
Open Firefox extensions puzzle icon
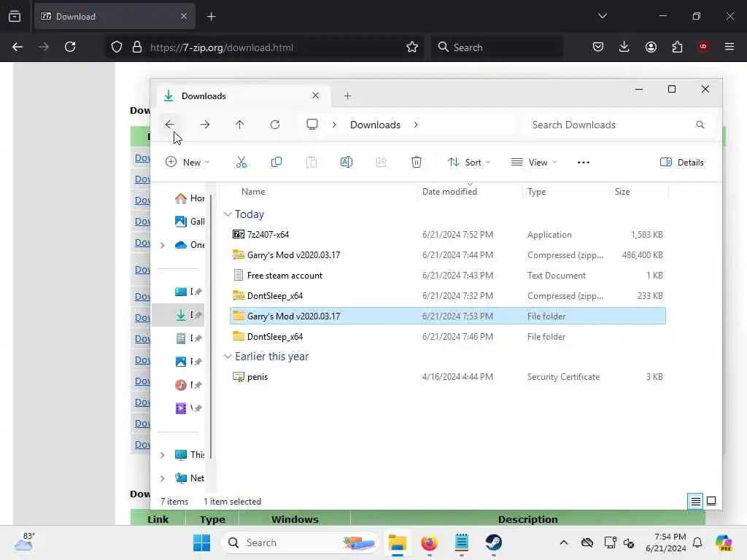point(677,47)
